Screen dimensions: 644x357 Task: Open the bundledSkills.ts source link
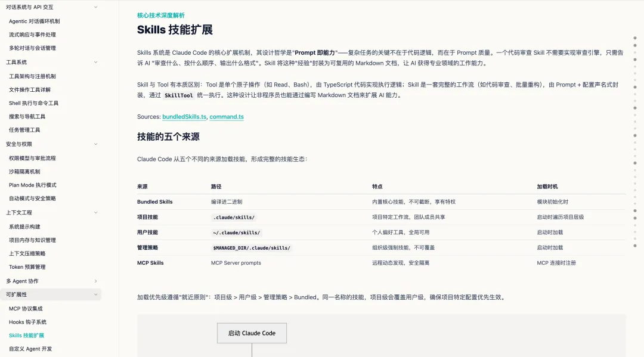pos(184,117)
